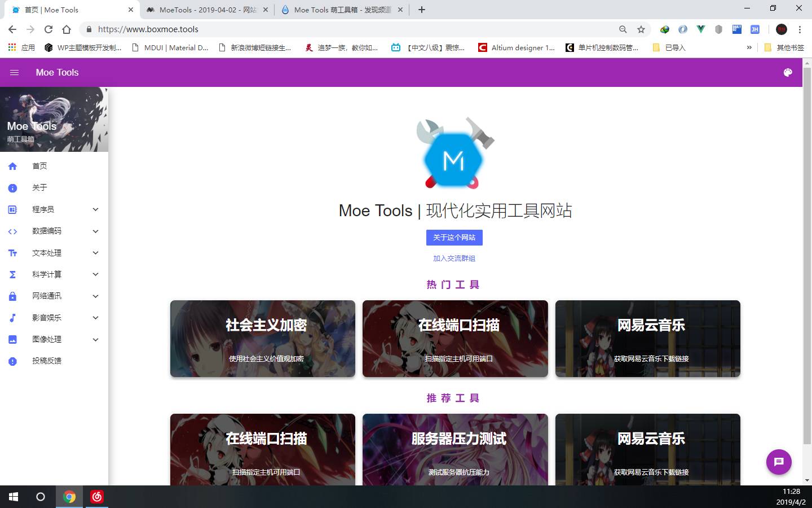Show hidden bookmarks with the » chevron
Screen dimensions: 812x508
(749, 47)
